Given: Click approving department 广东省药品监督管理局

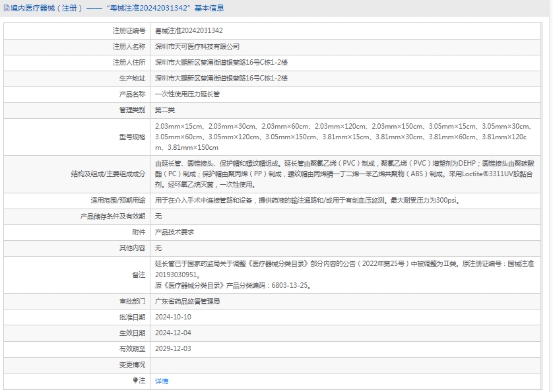Looking at the screenshot, I should (x=187, y=301).
